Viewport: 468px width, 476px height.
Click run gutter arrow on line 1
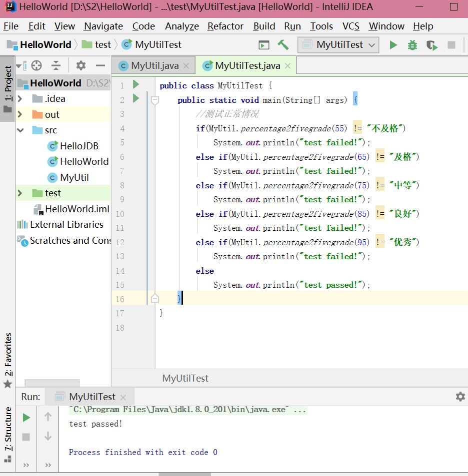(x=136, y=84)
